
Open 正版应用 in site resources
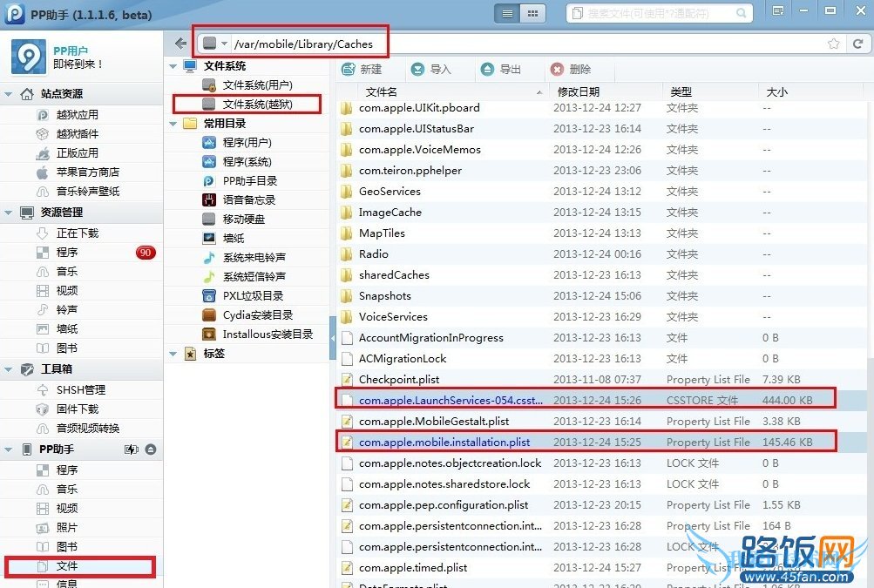67,153
